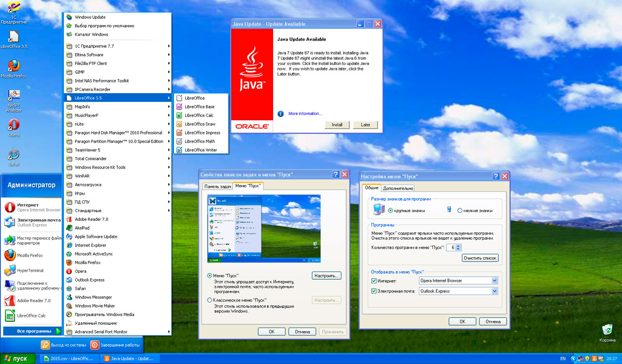Open the More information link
The width and height of the screenshot is (622, 364).
305,114
